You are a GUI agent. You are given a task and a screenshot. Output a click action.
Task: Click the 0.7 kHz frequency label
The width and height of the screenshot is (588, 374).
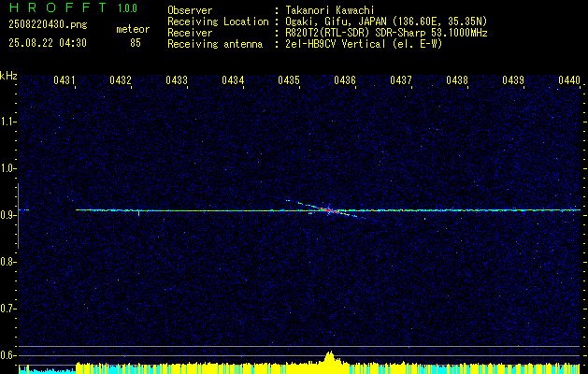click(8, 309)
